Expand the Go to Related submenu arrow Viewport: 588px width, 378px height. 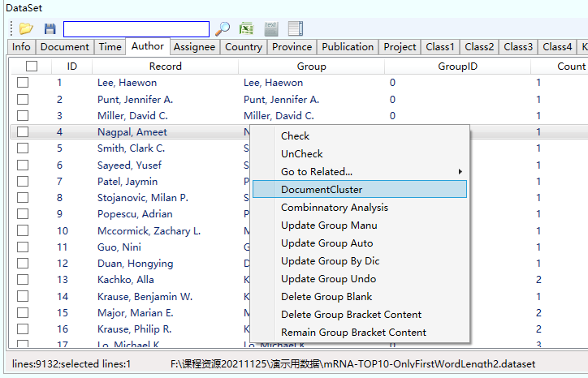(460, 172)
